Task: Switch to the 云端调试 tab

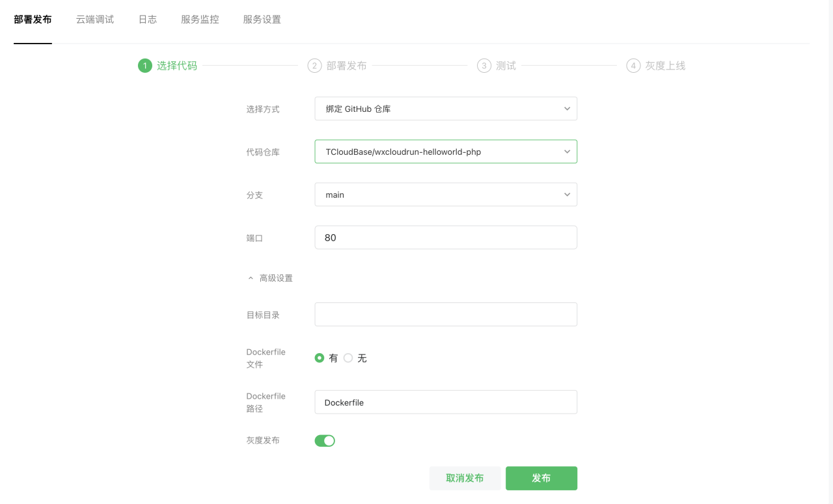Action: tap(94, 20)
